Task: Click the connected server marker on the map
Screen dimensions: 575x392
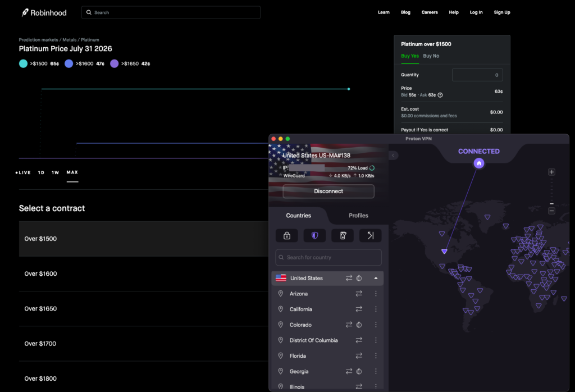Action: [x=445, y=251]
